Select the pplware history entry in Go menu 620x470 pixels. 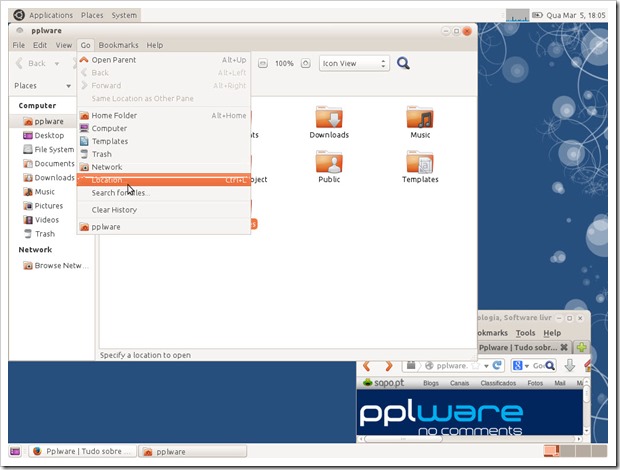coord(163,227)
